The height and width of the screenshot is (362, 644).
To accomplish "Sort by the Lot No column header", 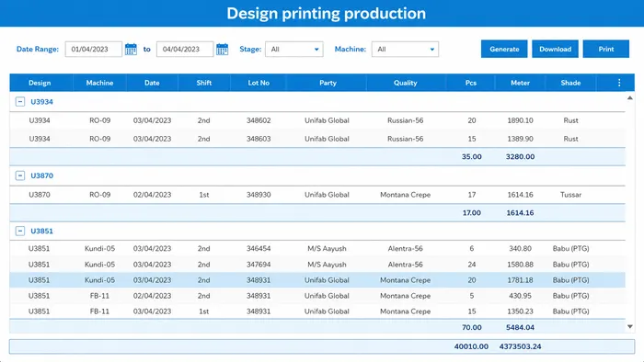I will coord(259,83).
